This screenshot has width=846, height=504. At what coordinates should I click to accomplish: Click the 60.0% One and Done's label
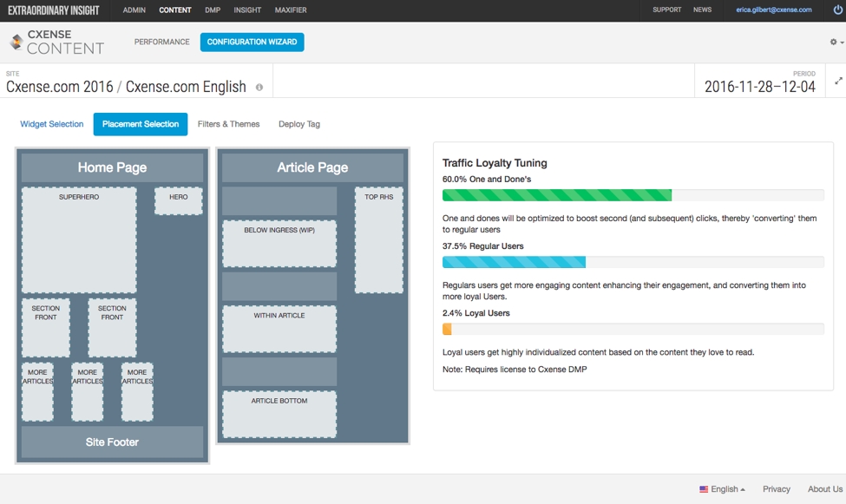click(x=487, y=180)
